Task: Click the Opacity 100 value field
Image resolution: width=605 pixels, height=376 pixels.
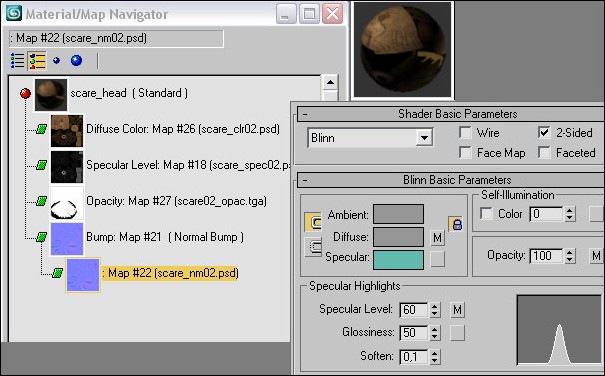Action: (546, 256)
